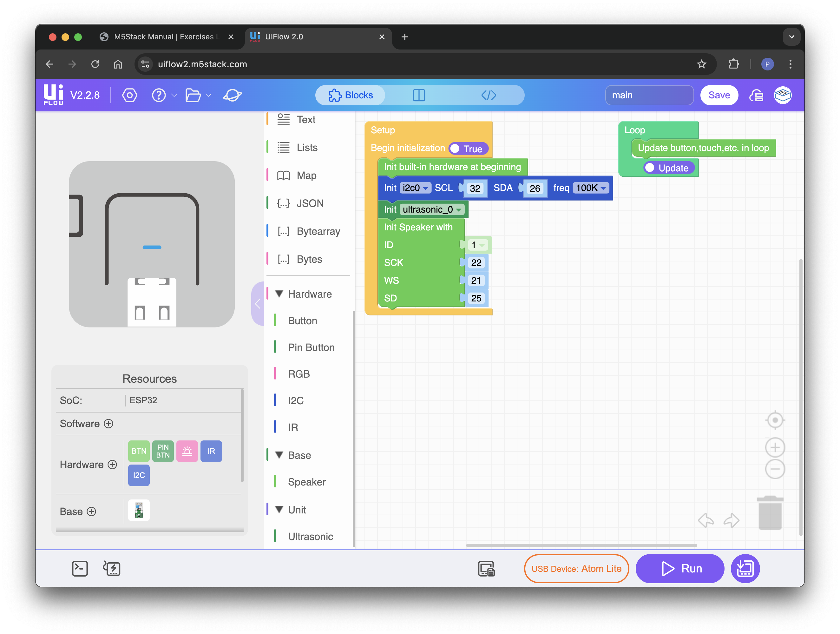Viewport: 840px width, 634px height.
Task: Open the Ultrasonic unit category
Action: [x=310, y=536]
